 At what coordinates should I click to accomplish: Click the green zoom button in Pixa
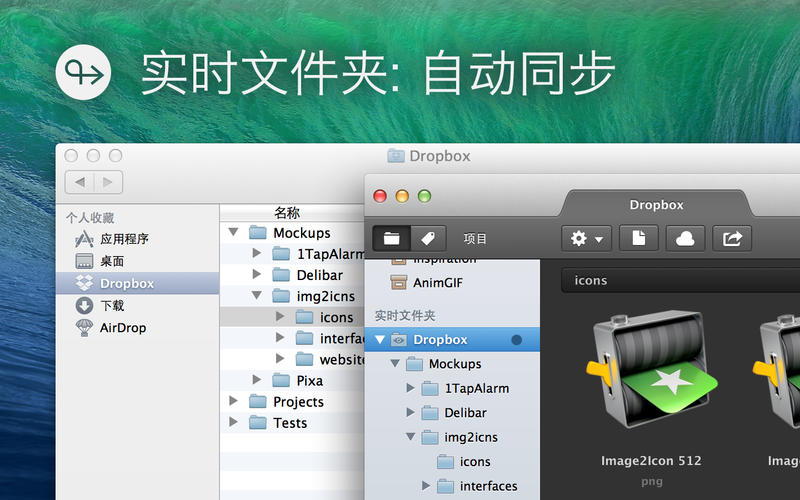click(424, 196)
